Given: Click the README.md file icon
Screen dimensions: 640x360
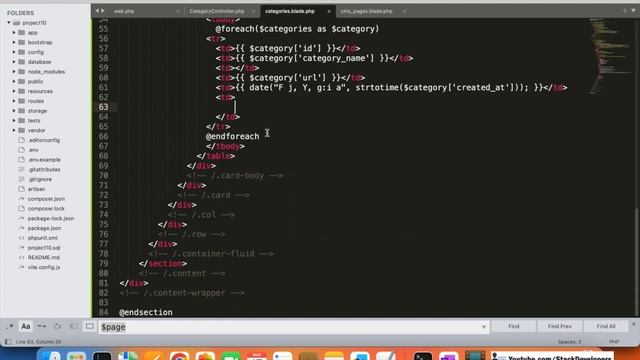Looking at the screenshot, I should (22, 258).
